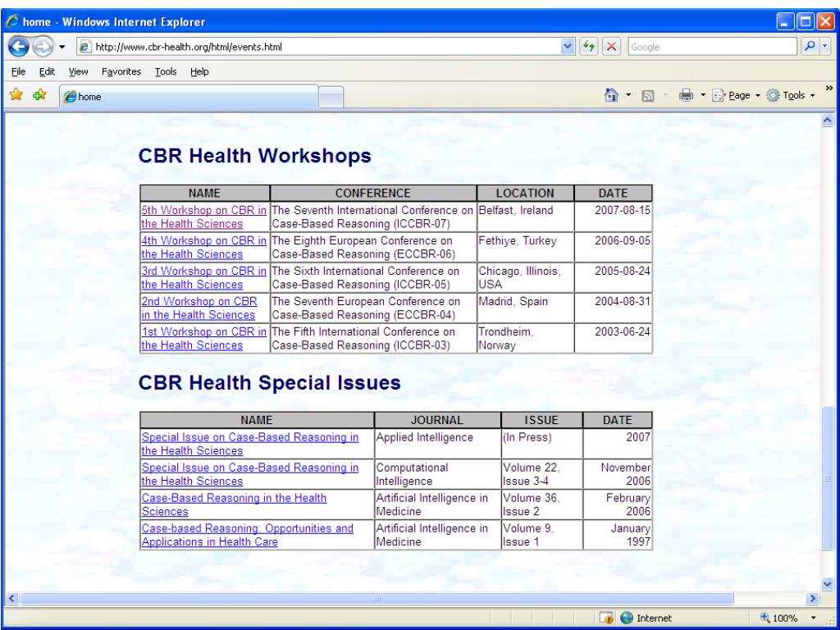Open 'Case-based Reasoning: Opportunities and Applications' link
This screenshot has width=840, height=630.
pyautogui.click(x=247, y=535)
